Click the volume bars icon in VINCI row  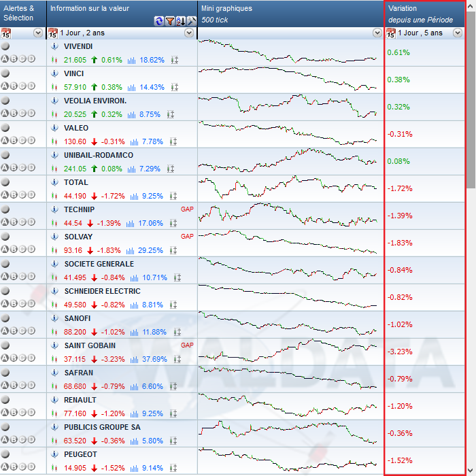tap(131, 88)
